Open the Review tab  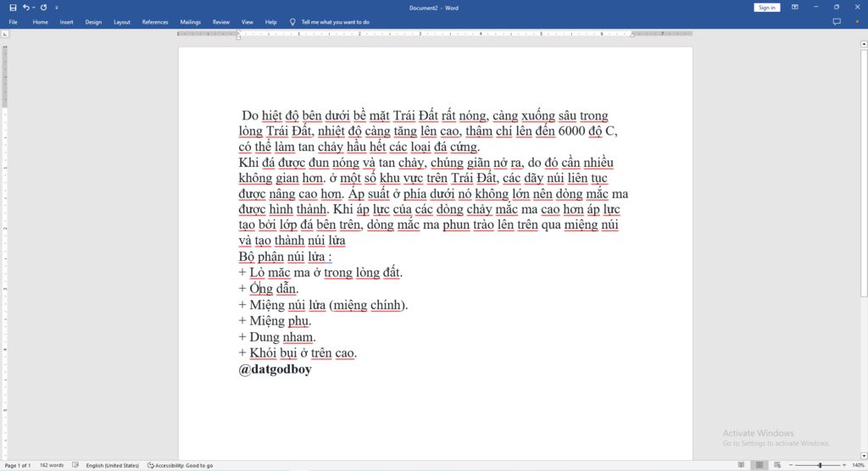coord(221,22)
